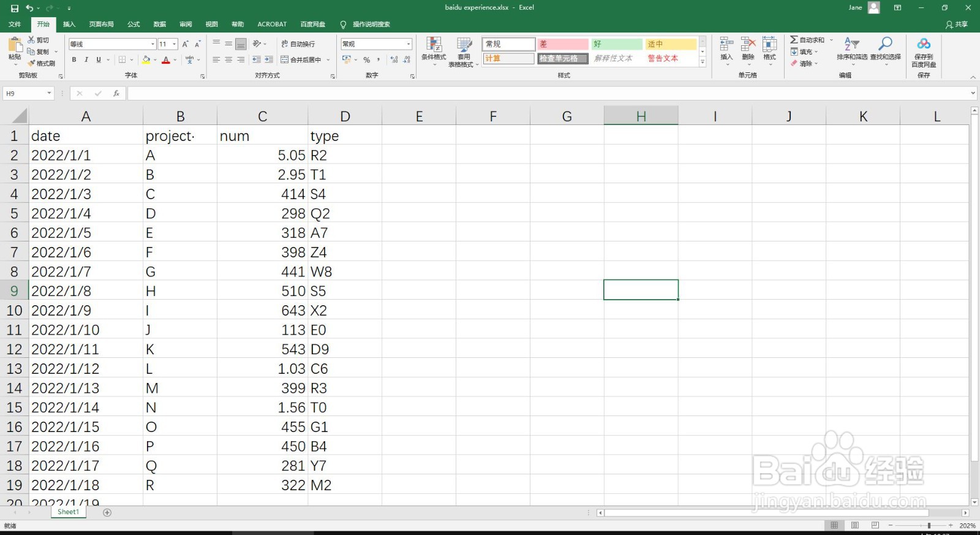Expand the cell styles gallery
This screenshot has width=980, height=535.
coord(703,62)
